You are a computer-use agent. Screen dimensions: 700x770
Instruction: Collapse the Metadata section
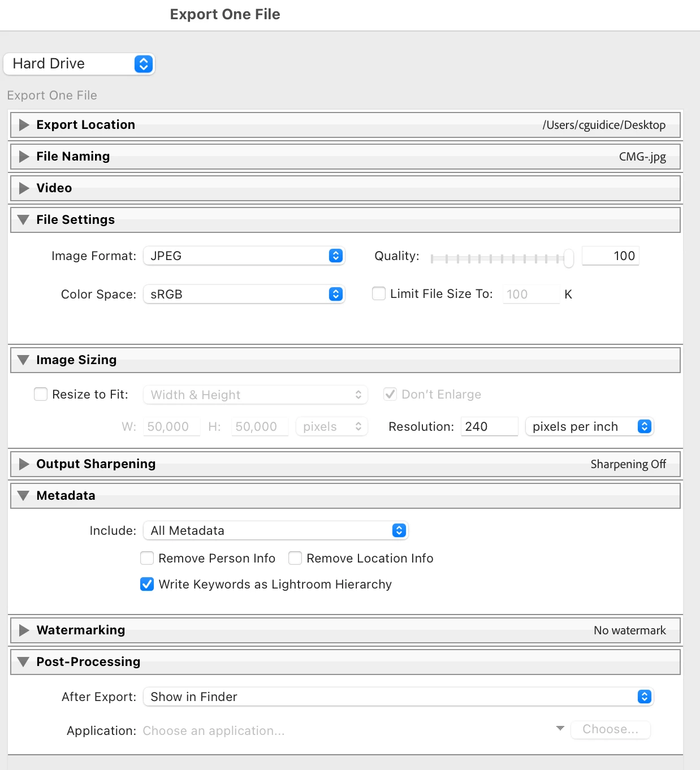pyautogui.click(x=23, y=496)
